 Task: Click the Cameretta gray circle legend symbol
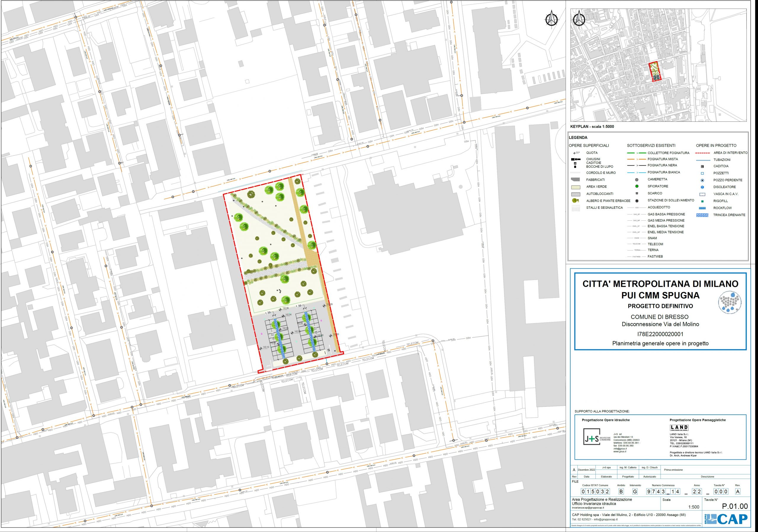click(x=637, y=180)
